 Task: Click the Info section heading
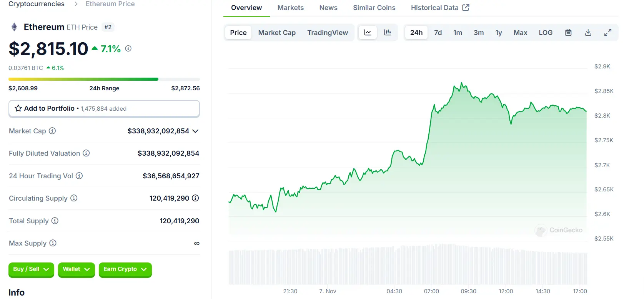17,292
